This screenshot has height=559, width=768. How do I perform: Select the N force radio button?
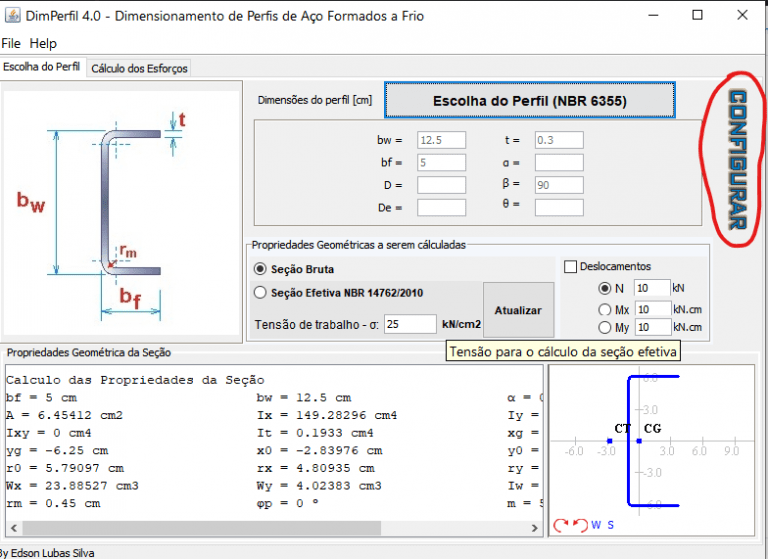click(605, 288)
